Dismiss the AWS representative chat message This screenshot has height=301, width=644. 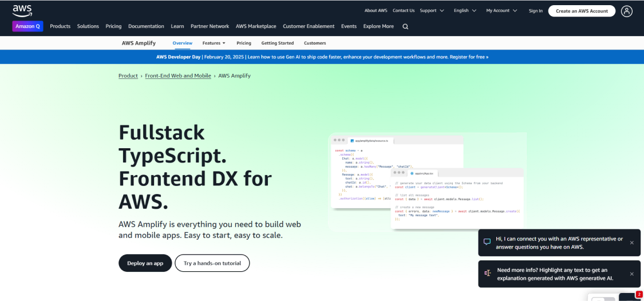pos(631,243)
